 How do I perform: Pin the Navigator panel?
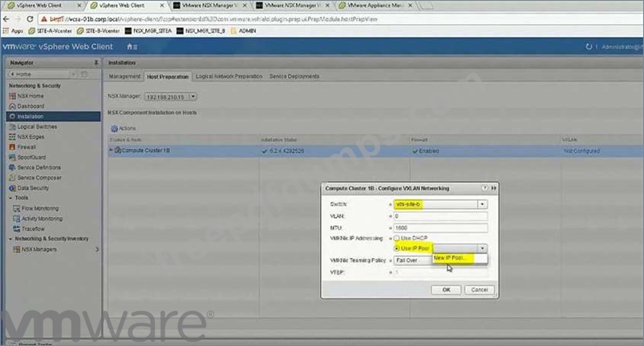pos(96,62)
